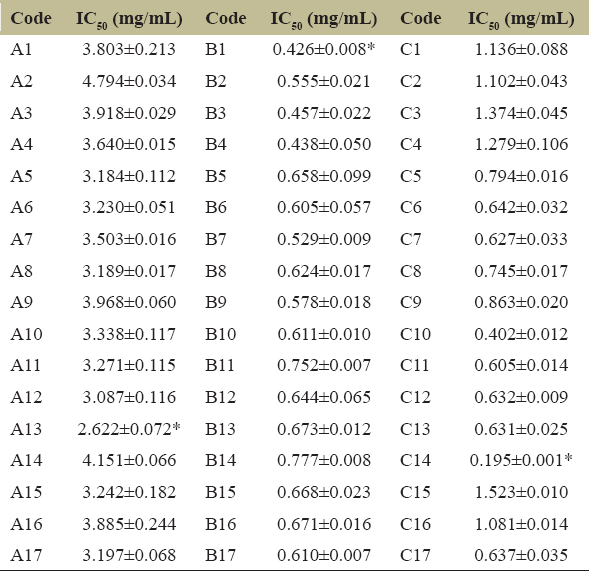Viewport: 589px width, 571px height.
Task: Select code cell A17
Action: [x=26, y=555]
